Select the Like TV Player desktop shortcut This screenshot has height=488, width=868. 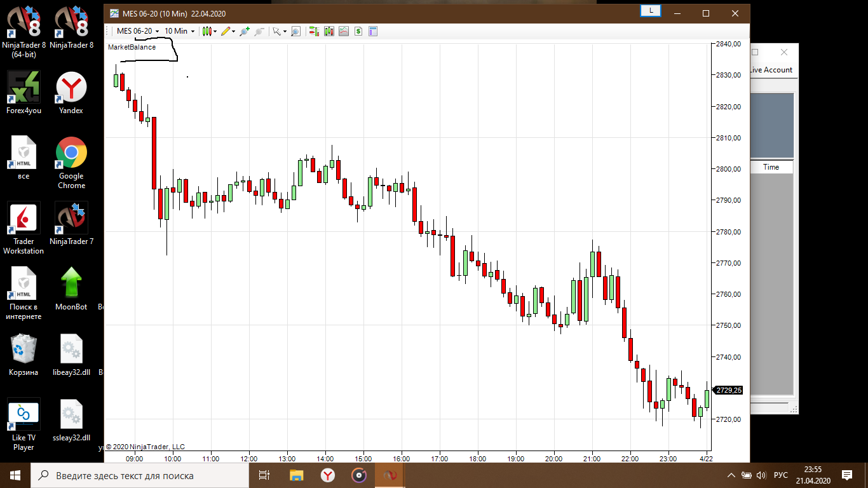[x=24, y=425]
